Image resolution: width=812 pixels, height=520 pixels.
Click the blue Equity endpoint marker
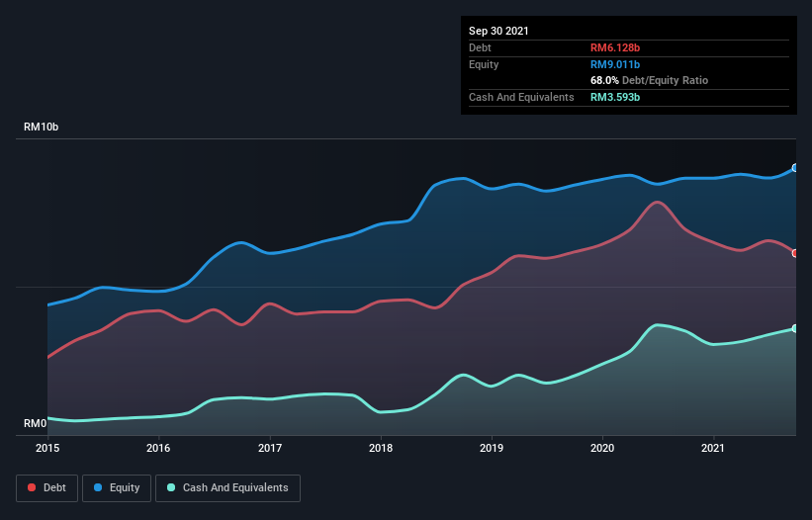[795, 168]
